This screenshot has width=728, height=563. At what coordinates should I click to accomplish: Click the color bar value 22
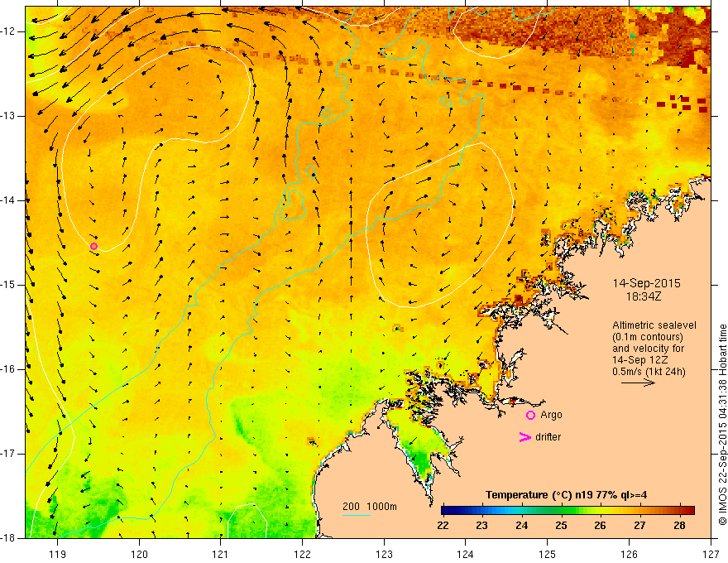443,526
